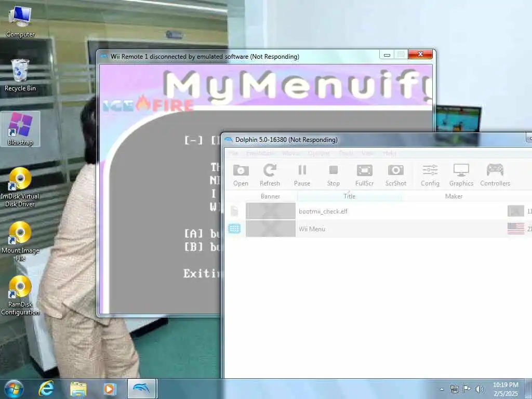Click the Refresh game list icon

tap(270, 175)
